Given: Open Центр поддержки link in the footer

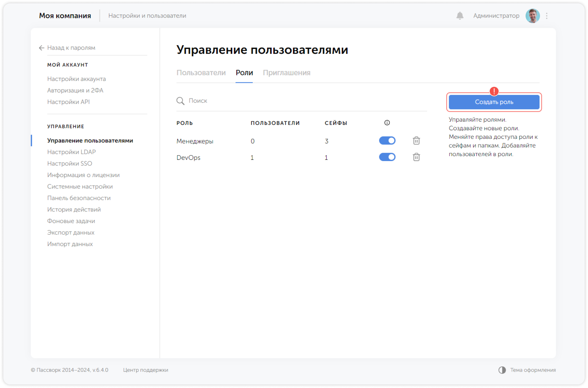Looking at the screenshot, I should 146,370.
